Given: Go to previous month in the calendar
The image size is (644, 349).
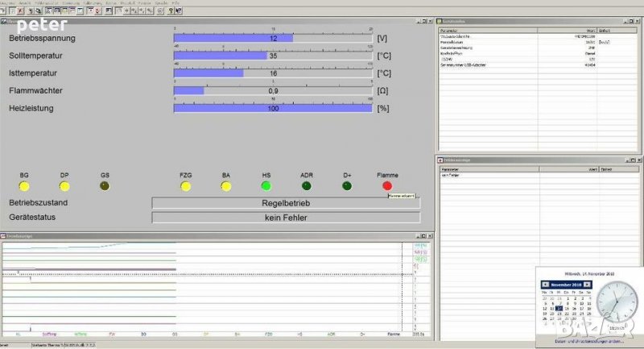Looking at the screenshot, I should coord(546,285).
